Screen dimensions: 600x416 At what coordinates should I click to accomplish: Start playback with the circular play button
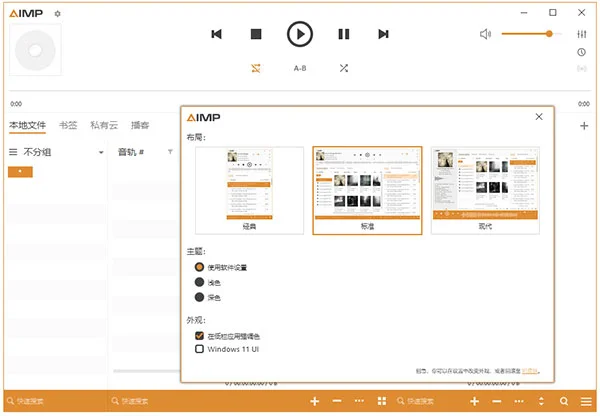coord(300,34)
